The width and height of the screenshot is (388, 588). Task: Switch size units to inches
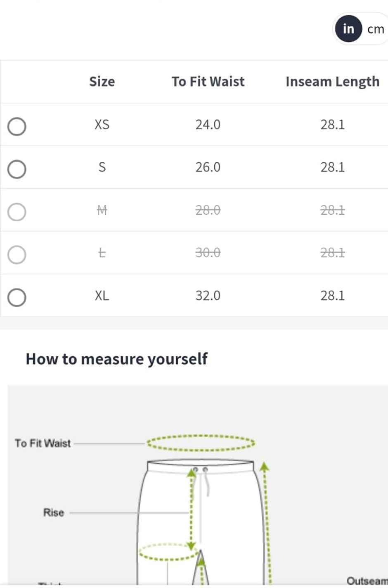pyautogui.click(x=348, y=28)
